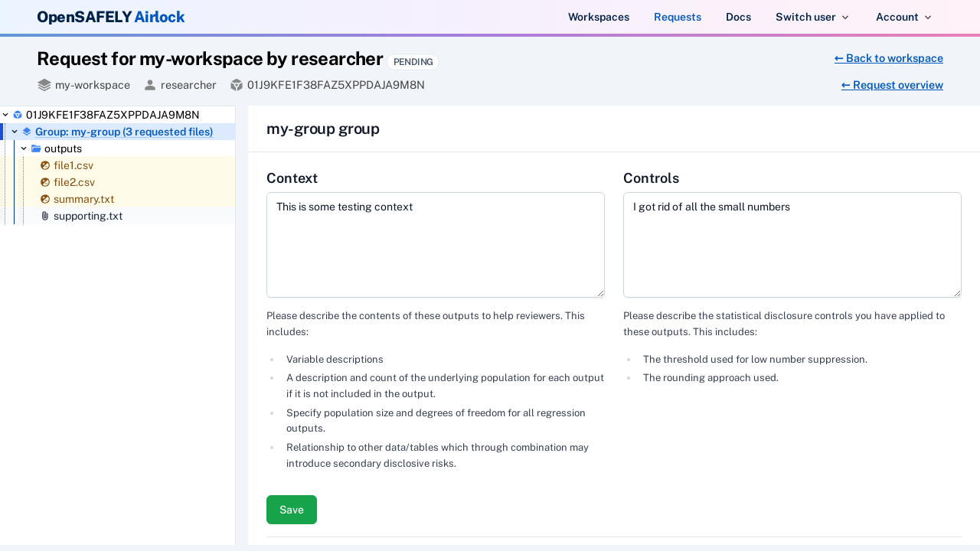Follow the Back to workspace link
The width and height of the screenshot is (980, 551).
888,58
